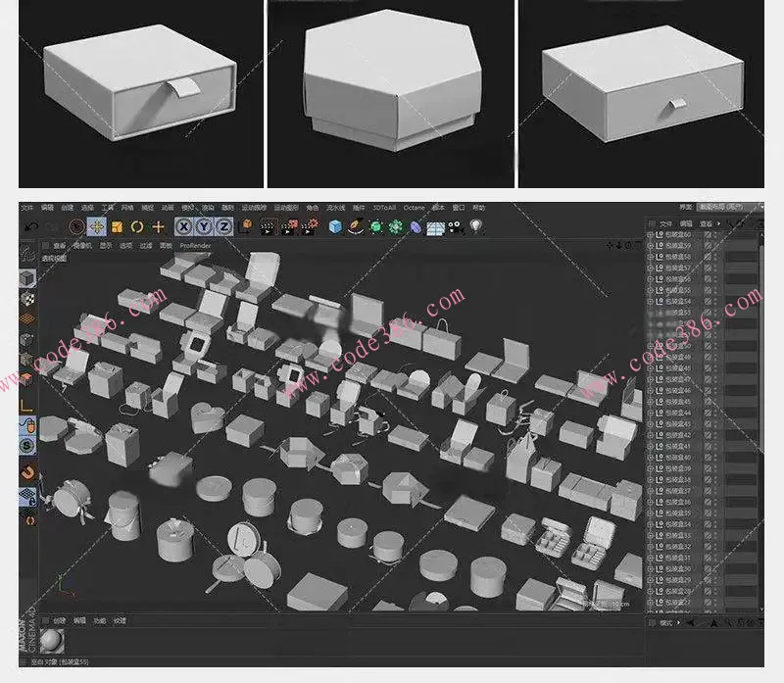Add a Cube primitive object
This screenshot has width=784, height=683.
[335, 226]
